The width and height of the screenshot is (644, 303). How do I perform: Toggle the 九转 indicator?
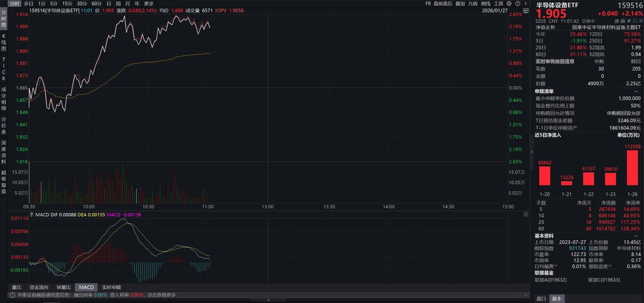point(473,3)
